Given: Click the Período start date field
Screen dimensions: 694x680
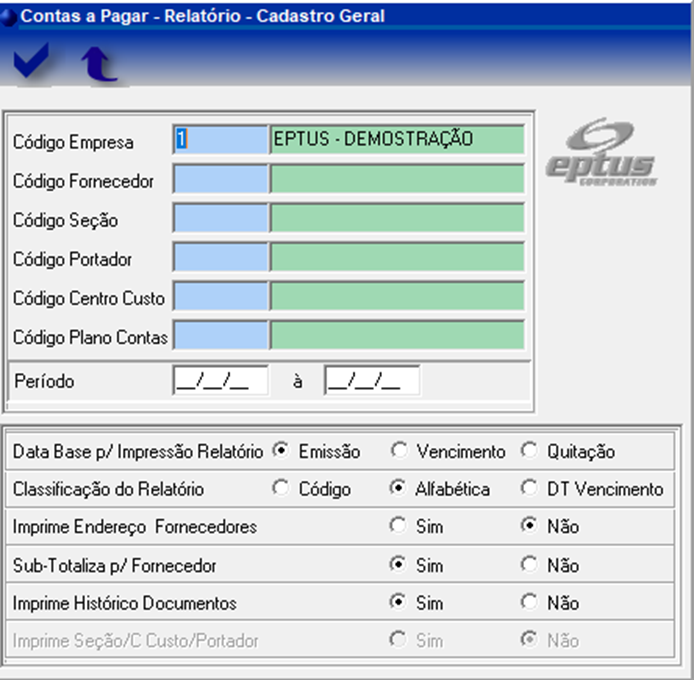Looking at the screenshot, I should click(x=220, y=381).
